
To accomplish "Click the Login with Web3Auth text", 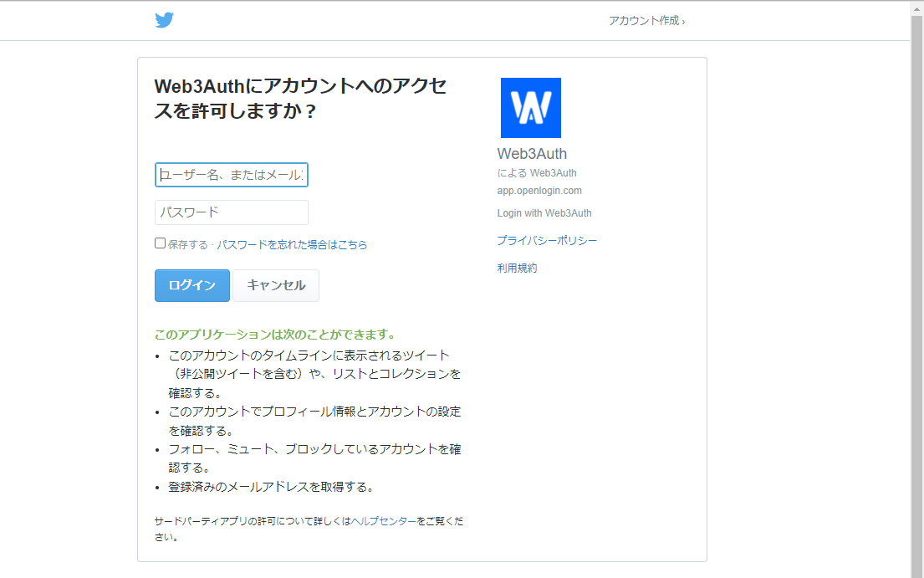I will [x=544, y=212].
